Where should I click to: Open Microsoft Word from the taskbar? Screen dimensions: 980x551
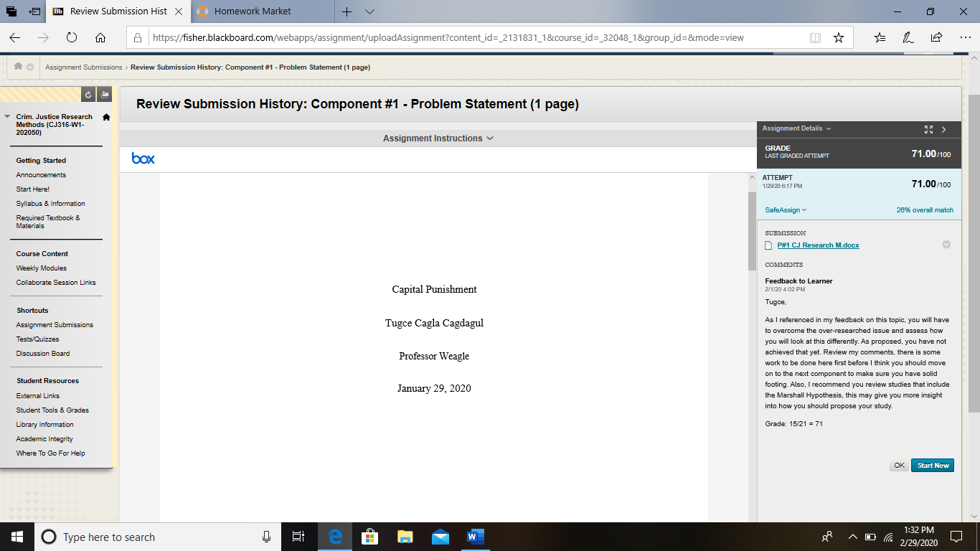[476, 537]
